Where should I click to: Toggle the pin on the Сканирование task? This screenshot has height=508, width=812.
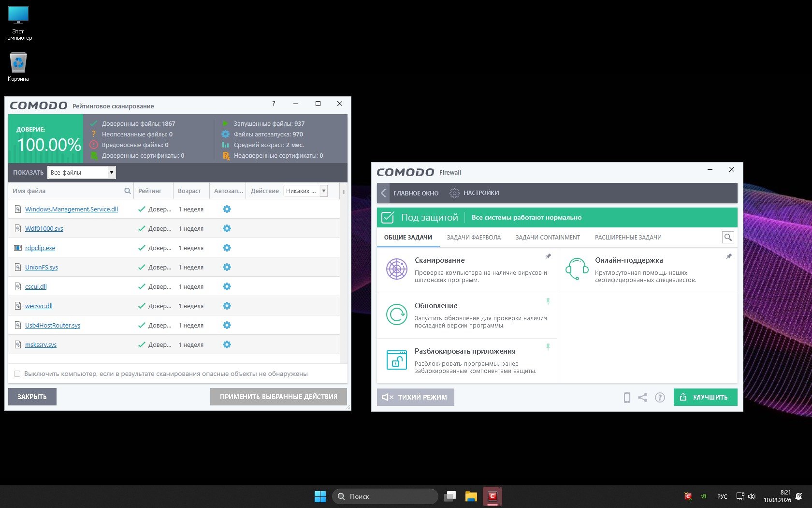point(548,256)
